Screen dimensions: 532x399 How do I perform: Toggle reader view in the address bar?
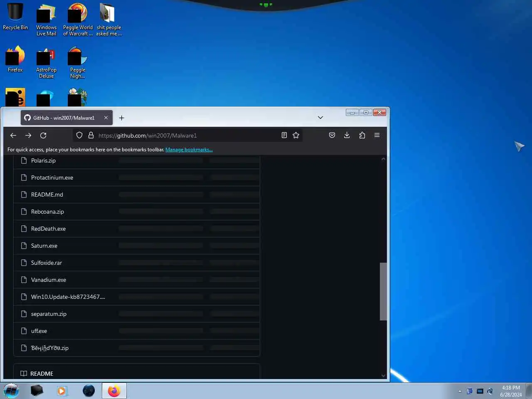tap(284, 135)
